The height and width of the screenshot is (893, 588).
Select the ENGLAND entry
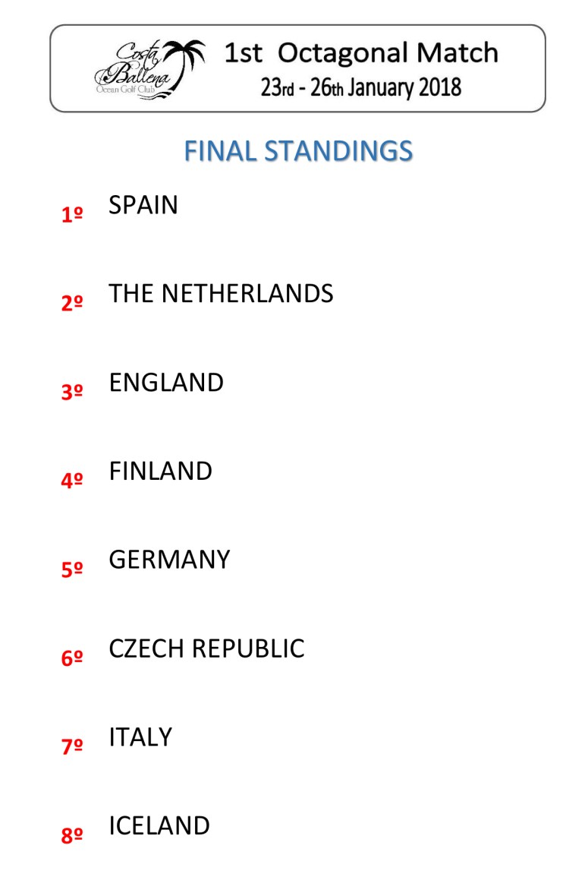(x=166, y=383)
